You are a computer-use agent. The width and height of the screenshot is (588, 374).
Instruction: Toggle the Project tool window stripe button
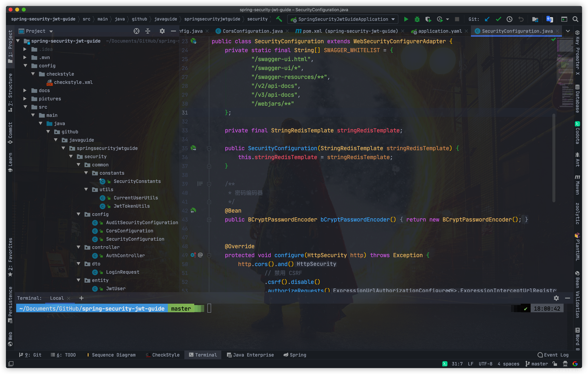(x=10, y=46)
